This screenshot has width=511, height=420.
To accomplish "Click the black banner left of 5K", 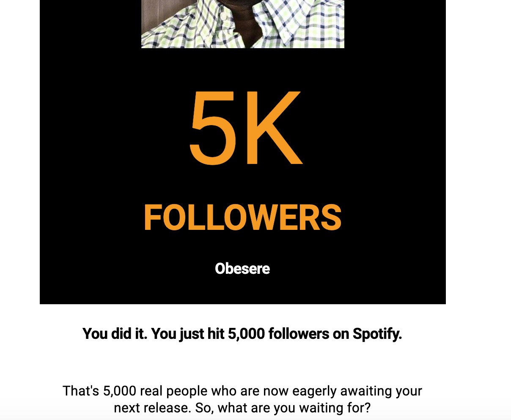I will coord(113,127).
